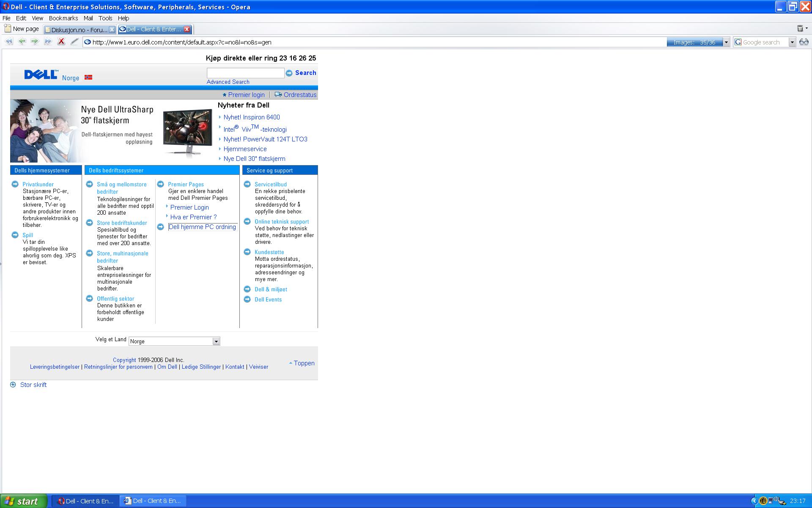This screenshot has width=812, height=508.
Task: Click arrow icon beside Online teknisk support
Action: click(247, 221)
